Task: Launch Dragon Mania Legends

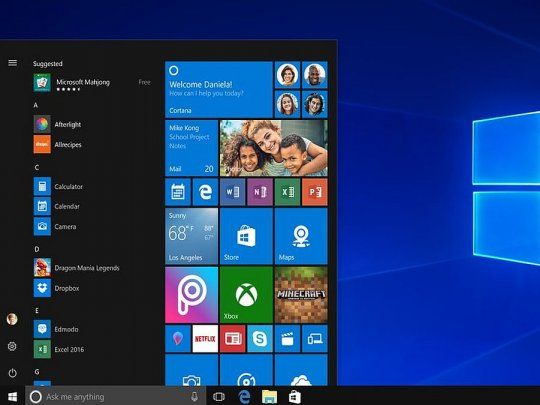Action: coord(76,268)
